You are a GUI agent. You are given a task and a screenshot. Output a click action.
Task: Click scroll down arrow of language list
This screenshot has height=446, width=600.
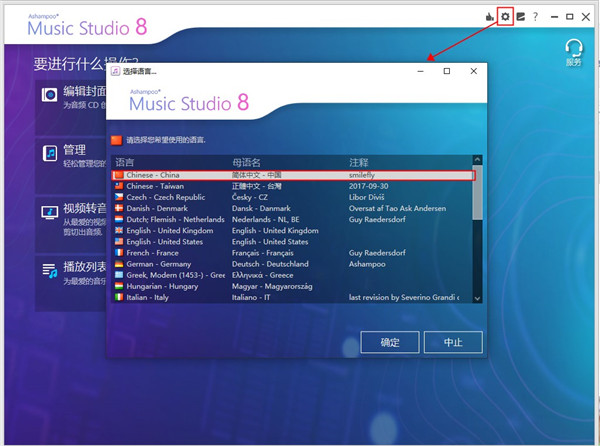[x=477, y=298]
